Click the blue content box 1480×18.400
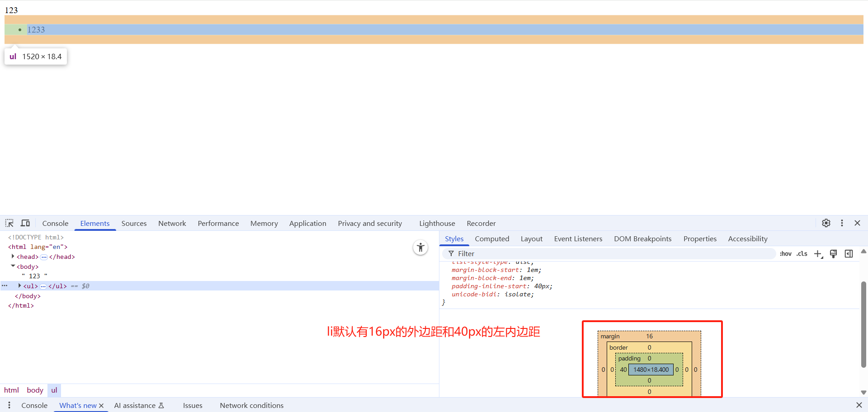 (651, 370)
